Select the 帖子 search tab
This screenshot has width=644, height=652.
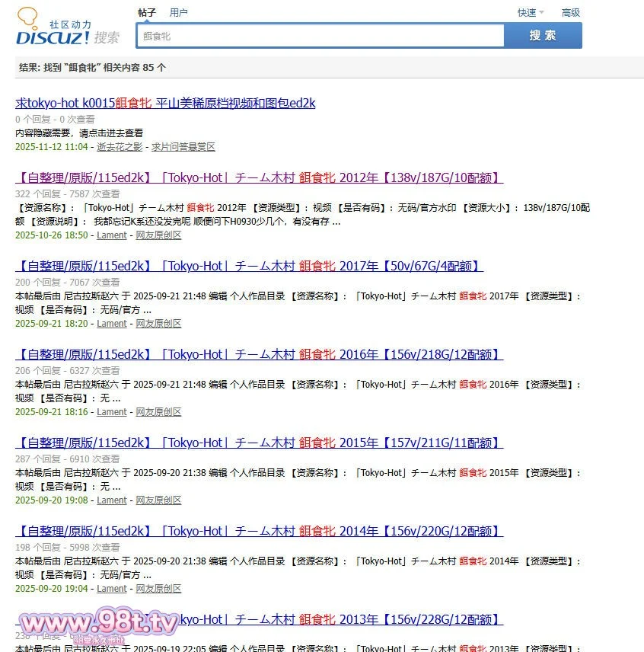click(147, 12)
